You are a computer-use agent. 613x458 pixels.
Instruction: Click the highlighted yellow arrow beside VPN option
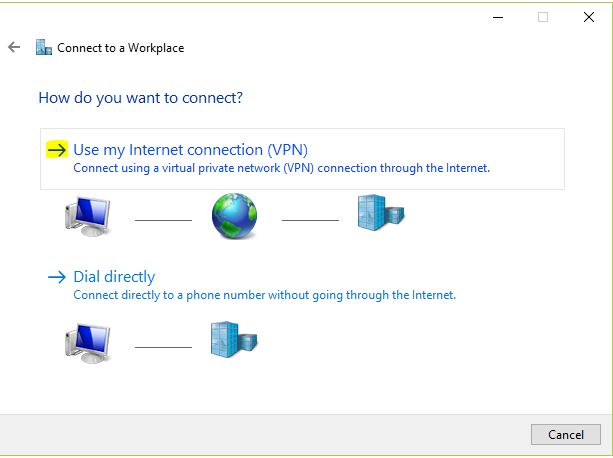57,150
